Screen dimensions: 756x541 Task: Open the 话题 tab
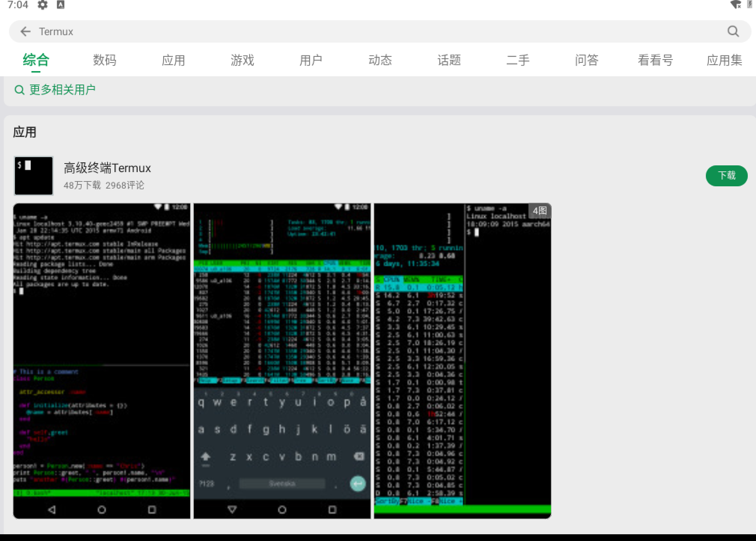pos(449,60)
